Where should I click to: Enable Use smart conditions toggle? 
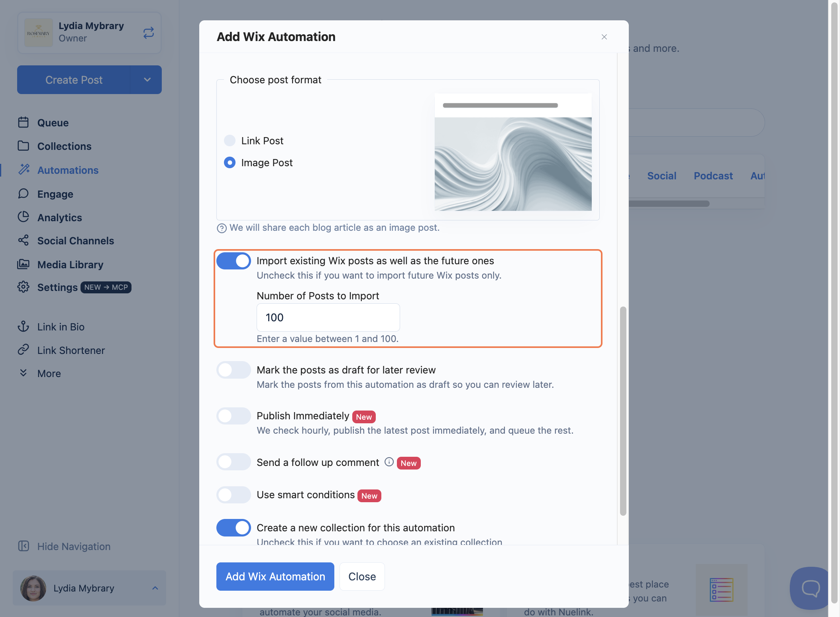234,495
